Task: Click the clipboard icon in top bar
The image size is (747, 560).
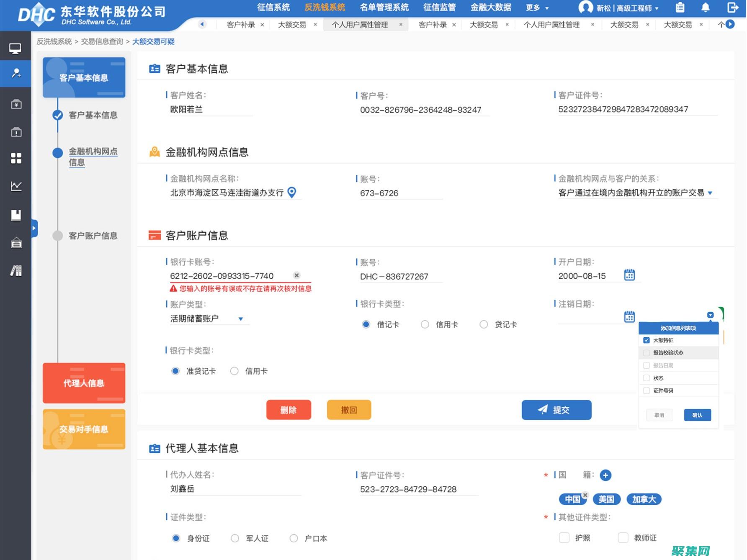Action: [x=680, y=7]
